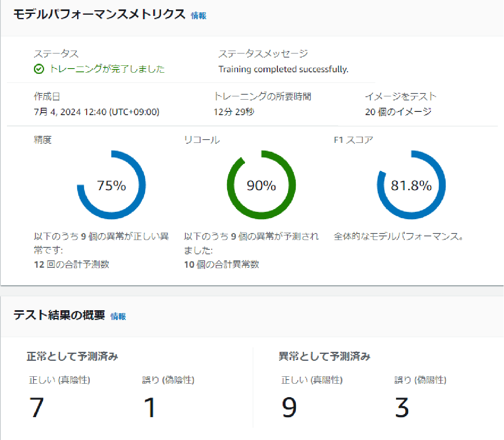Select the ステータス field value
The width and height of the screenshot is (504, 440).
[107, 69]
